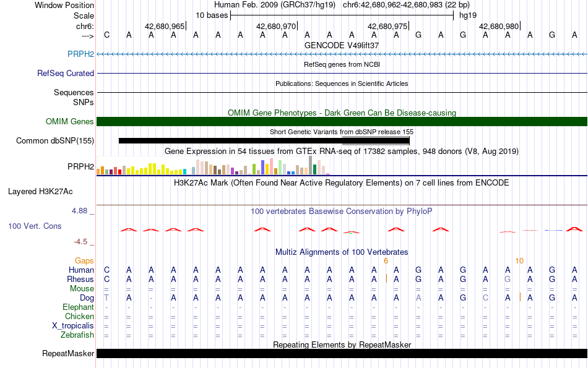This screenshot has height=368, width=588.
Task: Click the 42,680,975 coordinate label
Action: 387,26
